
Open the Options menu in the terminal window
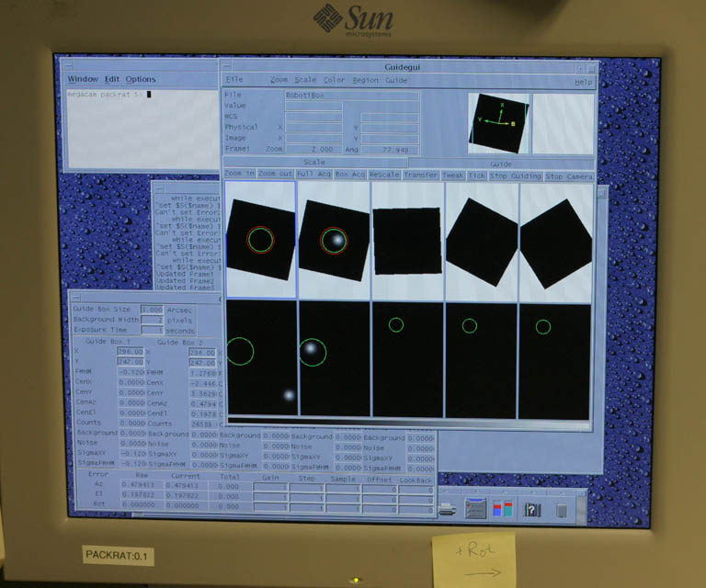pyautogui.click(x=141, y=79)
